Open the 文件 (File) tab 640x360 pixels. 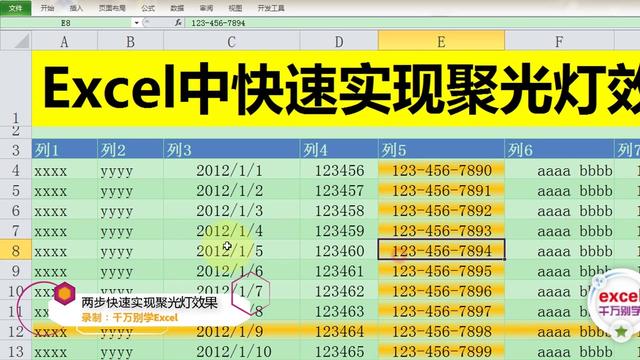16,8
